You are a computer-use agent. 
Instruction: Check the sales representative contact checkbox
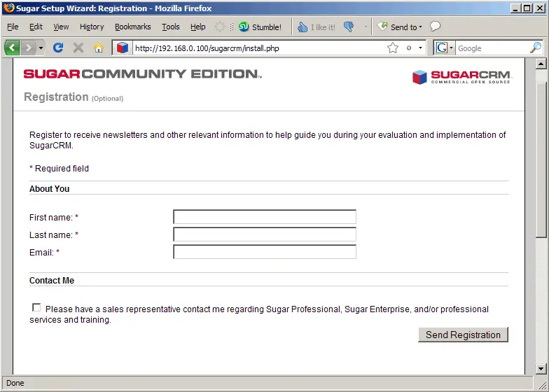36,307
